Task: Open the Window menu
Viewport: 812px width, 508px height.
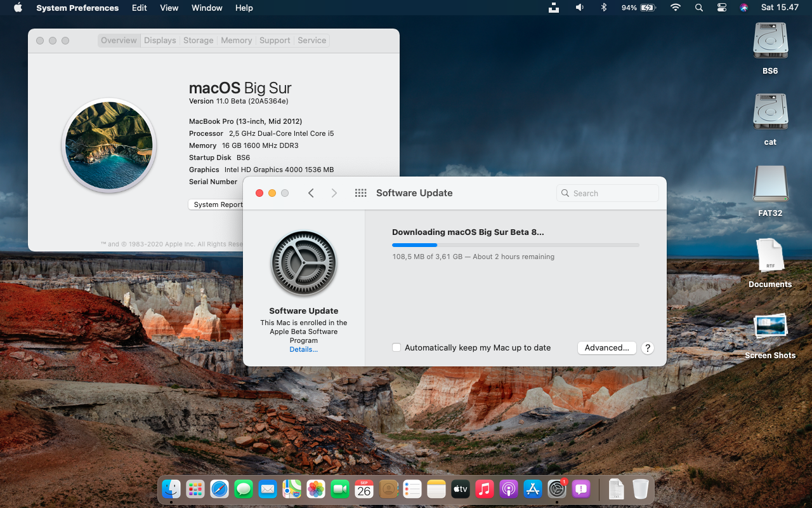Action: click(x=207, y=8)
